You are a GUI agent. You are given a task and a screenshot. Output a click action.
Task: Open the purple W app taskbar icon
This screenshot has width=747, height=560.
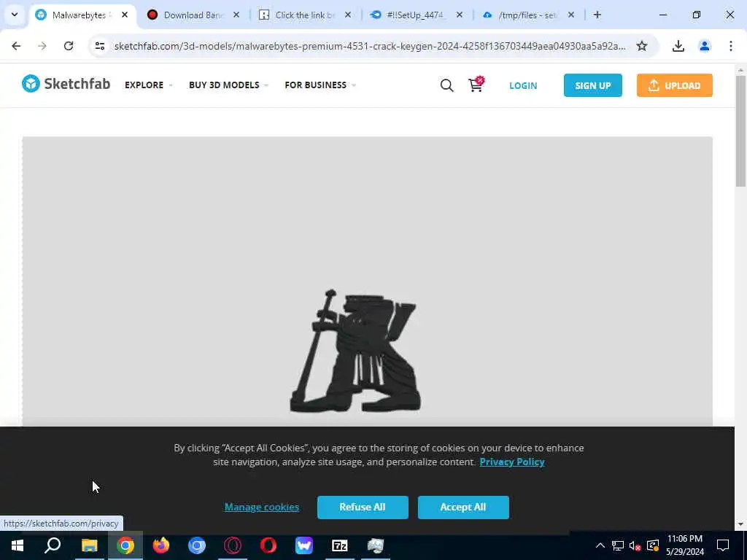click(304, 545)
